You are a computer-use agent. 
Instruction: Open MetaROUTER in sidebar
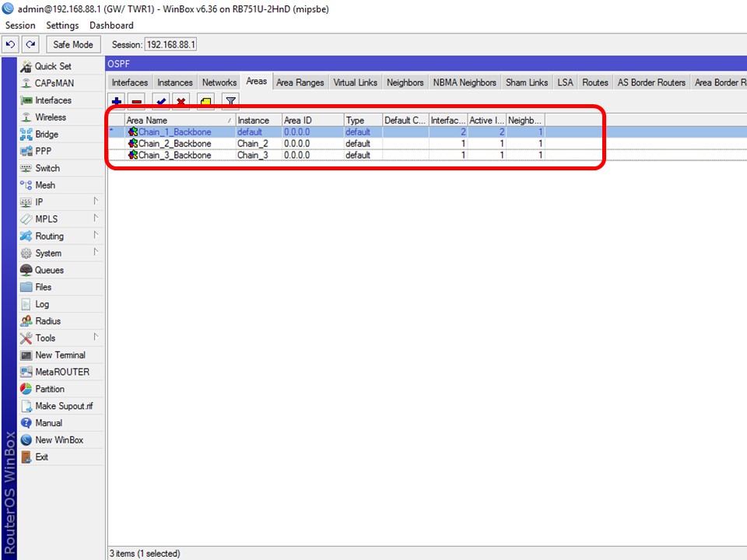tap(62, 372)
